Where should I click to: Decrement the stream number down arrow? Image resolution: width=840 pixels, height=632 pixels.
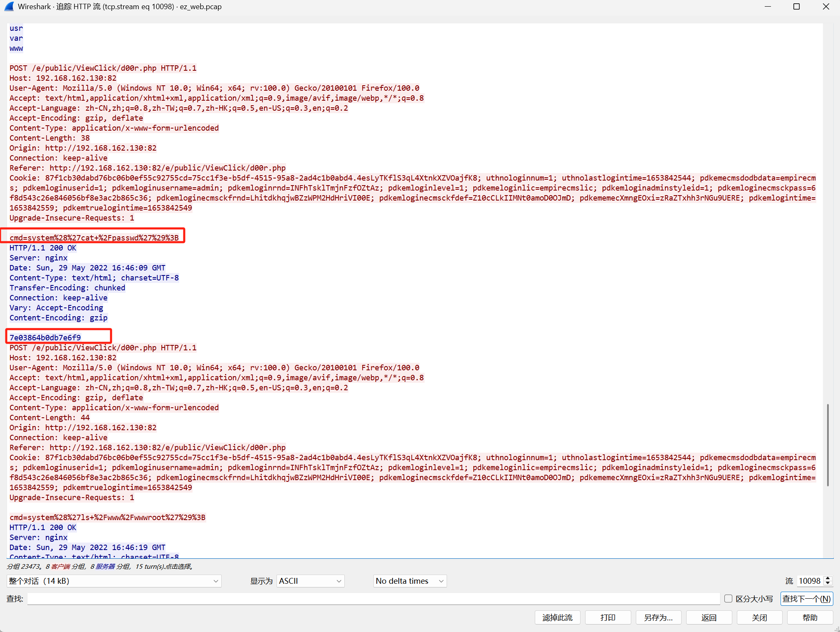click(828, 583)
